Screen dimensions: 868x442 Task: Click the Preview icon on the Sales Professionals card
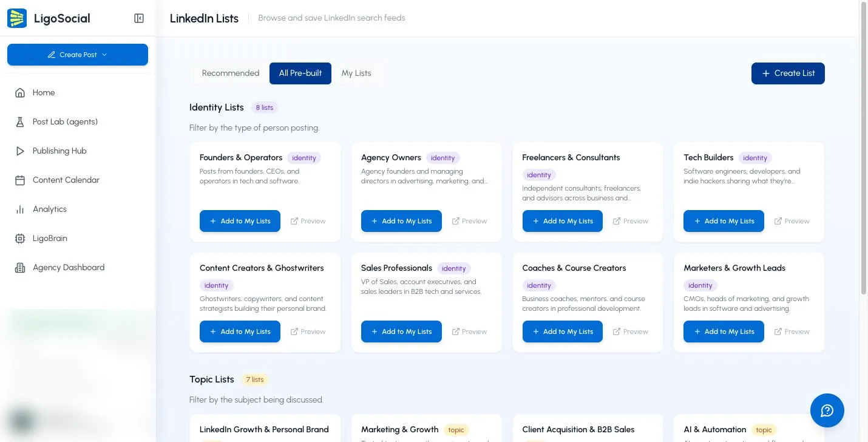click(x=456, y=331)
